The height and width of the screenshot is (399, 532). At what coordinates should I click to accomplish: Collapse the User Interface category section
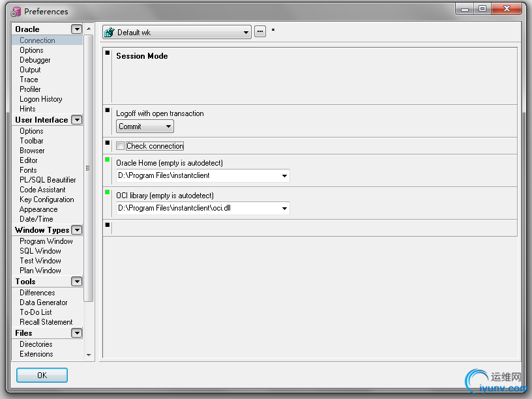(x=77, y=120)
